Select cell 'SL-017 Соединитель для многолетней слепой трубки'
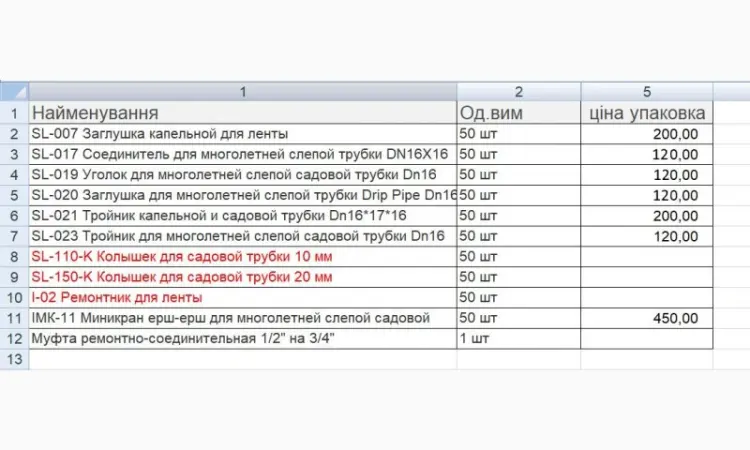 (243, 154)
